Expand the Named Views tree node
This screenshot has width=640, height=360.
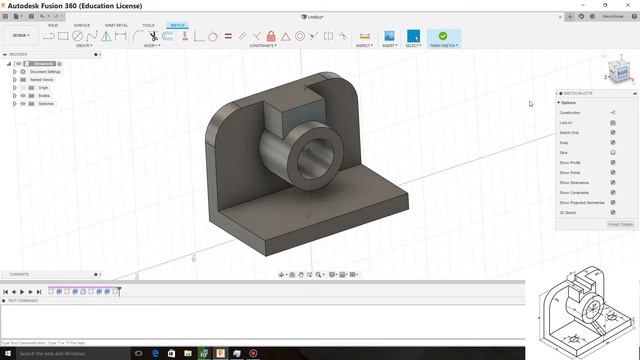click(15, 80)
